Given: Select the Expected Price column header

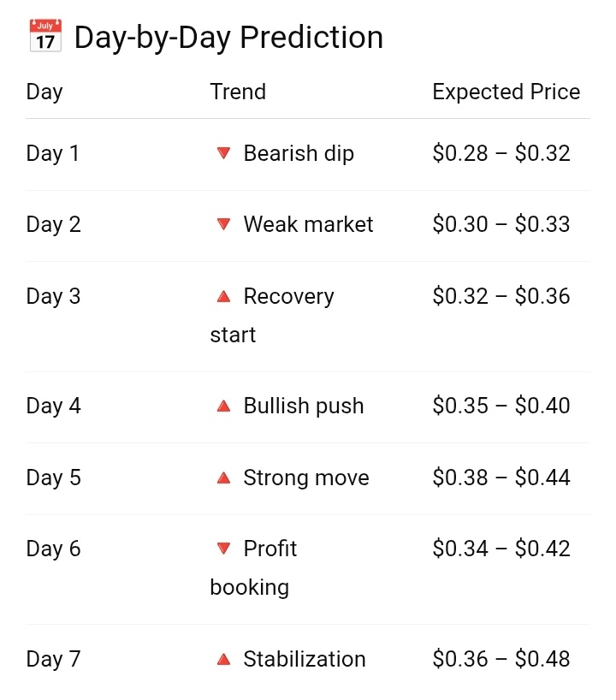Looking at the screenshot, I should click(x=506, y=92).
